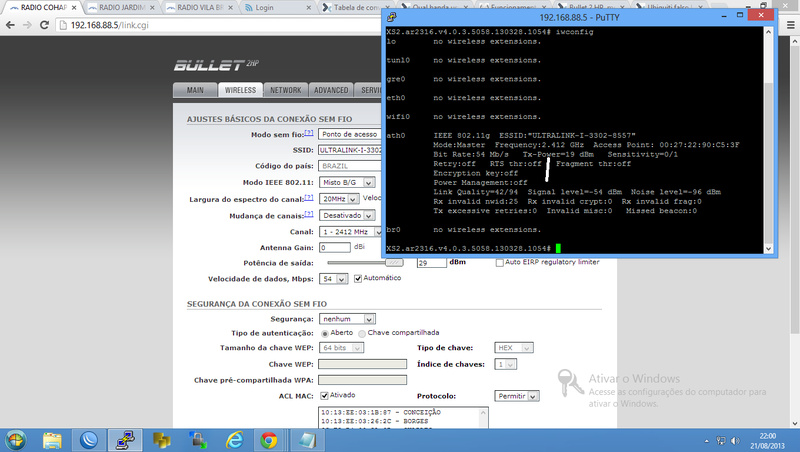Show hidden tray icons arrow

(707, 441)
